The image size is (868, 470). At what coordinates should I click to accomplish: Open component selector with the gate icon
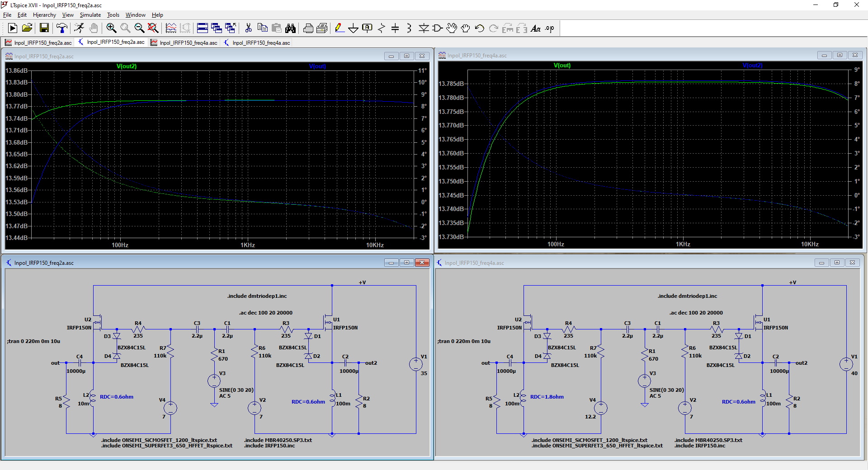click(x=438, y=28)
